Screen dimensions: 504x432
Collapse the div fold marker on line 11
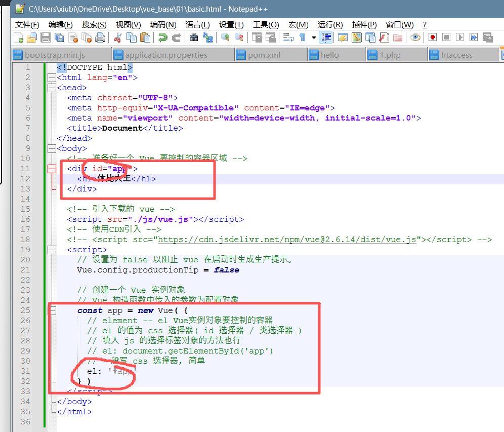(x=52, y=169)
